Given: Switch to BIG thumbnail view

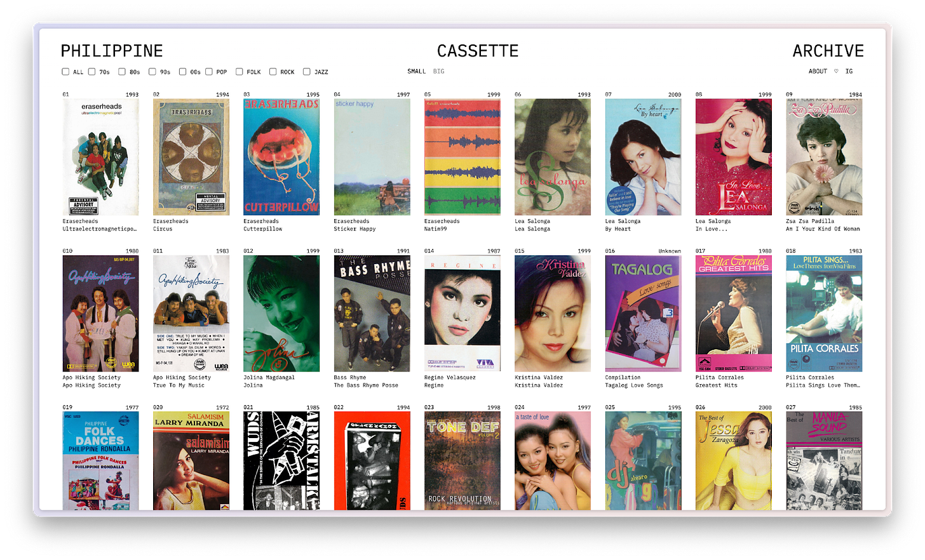Looking at the screenshot, I should click(439, 71).
